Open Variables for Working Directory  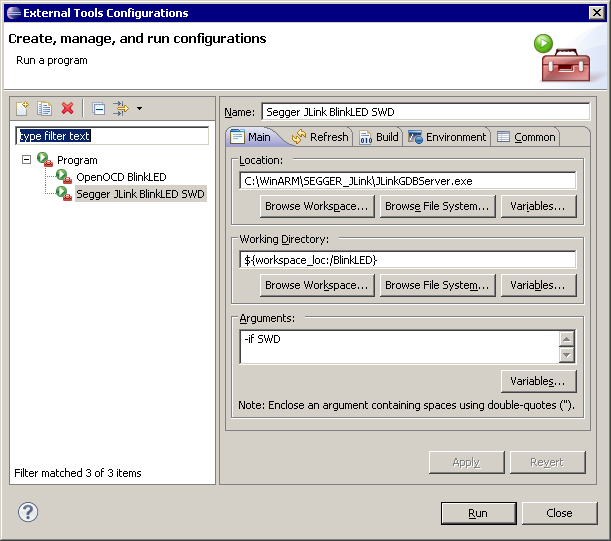click(x=538, y=285)
